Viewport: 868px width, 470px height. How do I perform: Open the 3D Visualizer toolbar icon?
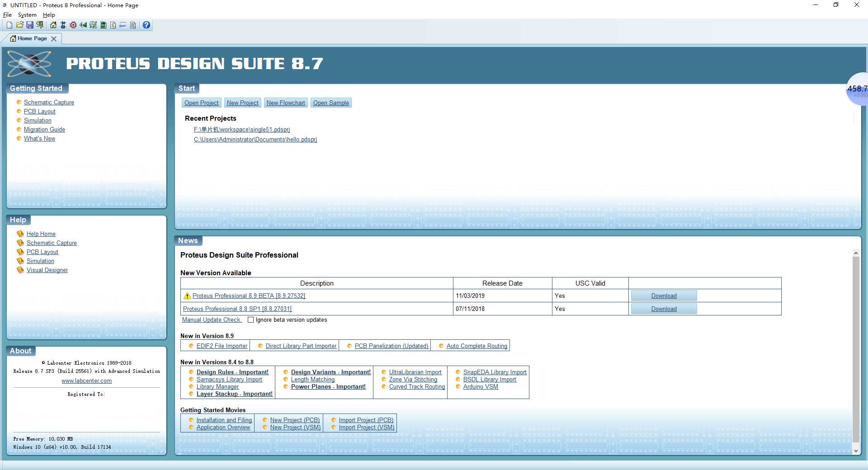pos(83,25)
